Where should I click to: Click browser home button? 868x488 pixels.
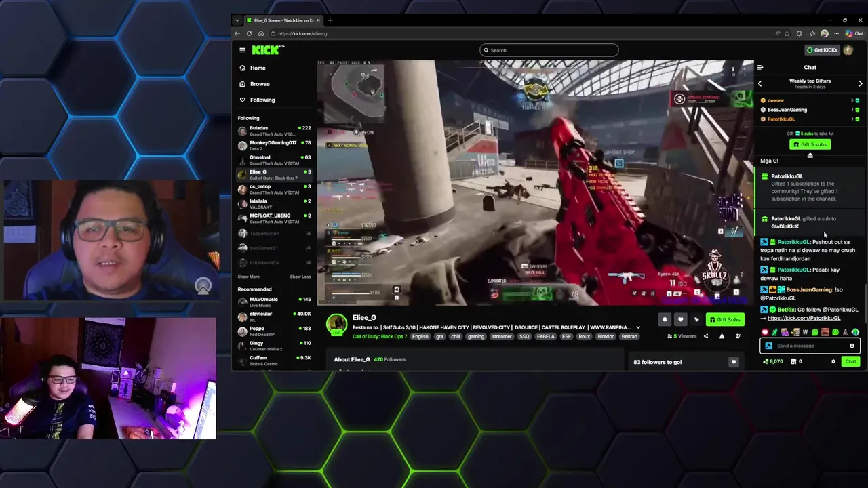261,33
